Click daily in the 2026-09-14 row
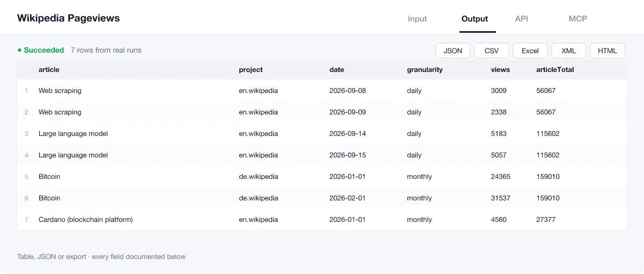 (414, 134)
